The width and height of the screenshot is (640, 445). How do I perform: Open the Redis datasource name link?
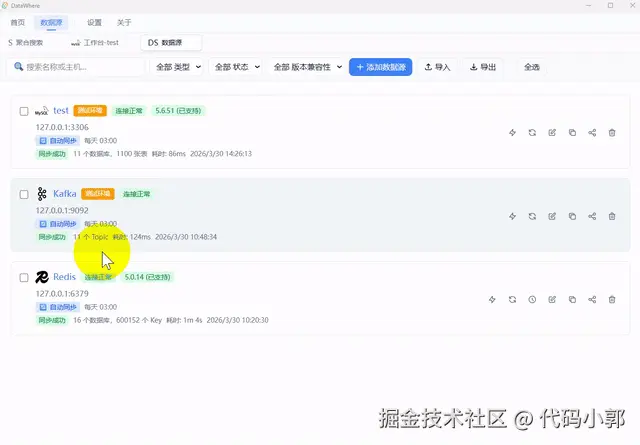click(64, 277)
